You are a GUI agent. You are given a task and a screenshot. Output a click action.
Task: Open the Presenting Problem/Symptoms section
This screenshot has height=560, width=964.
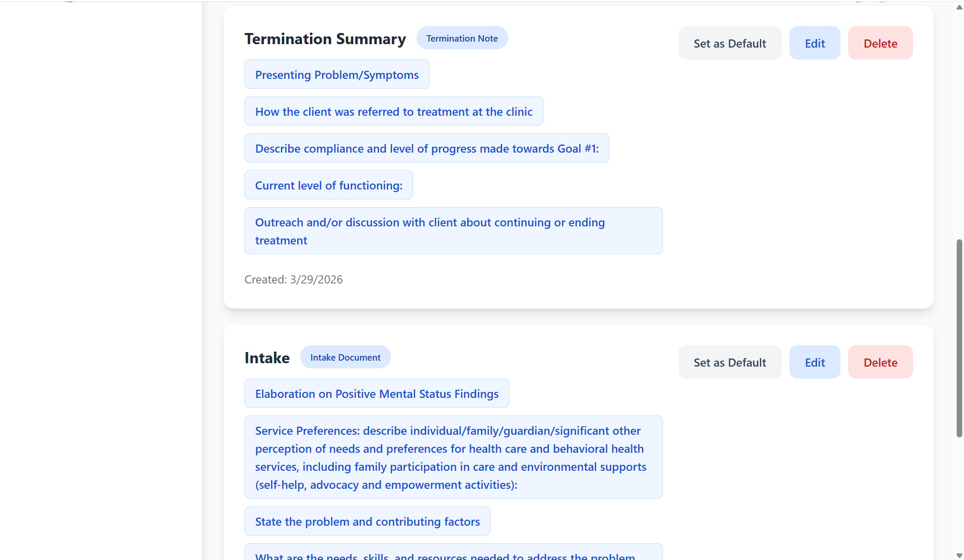337,74
